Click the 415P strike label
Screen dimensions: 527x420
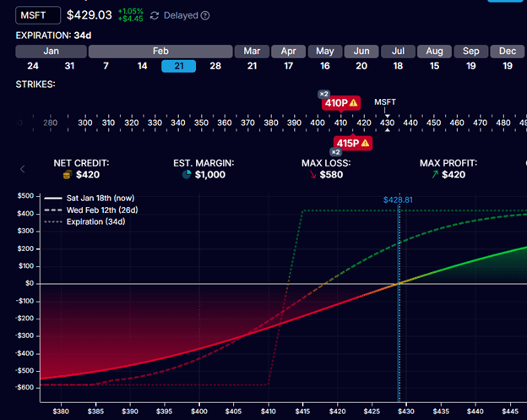[347, 144]
